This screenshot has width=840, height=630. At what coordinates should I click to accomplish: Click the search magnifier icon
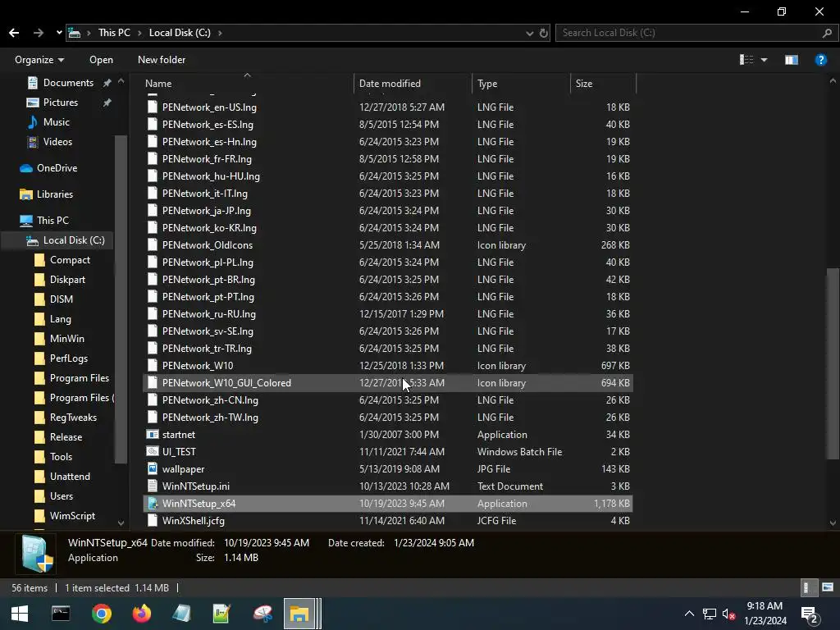(827, 33)
